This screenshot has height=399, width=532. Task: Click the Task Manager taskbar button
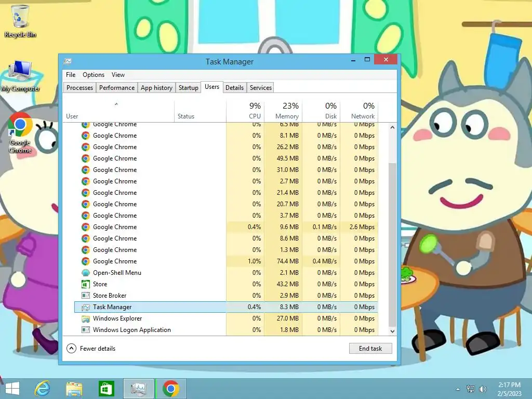pos(138,389)
